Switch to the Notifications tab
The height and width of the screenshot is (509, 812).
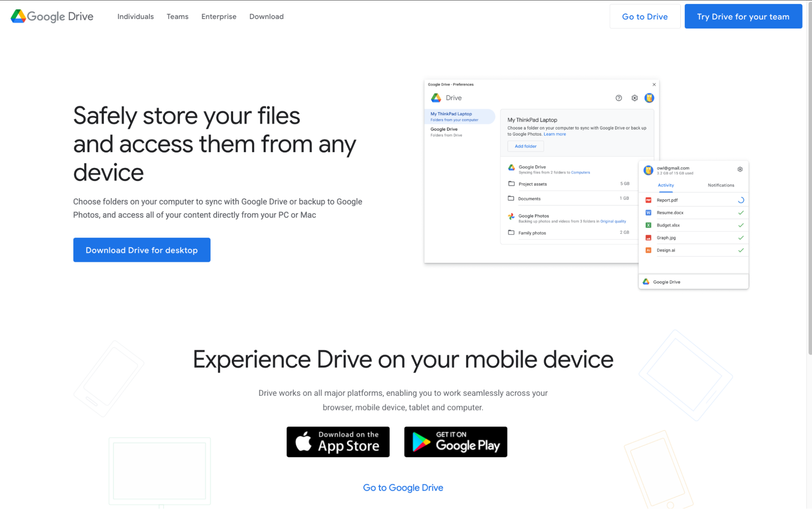coord(721,185)
